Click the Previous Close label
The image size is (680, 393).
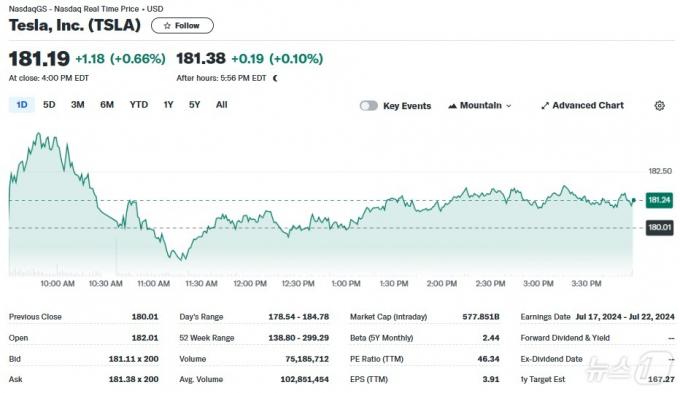coord(35,317)
